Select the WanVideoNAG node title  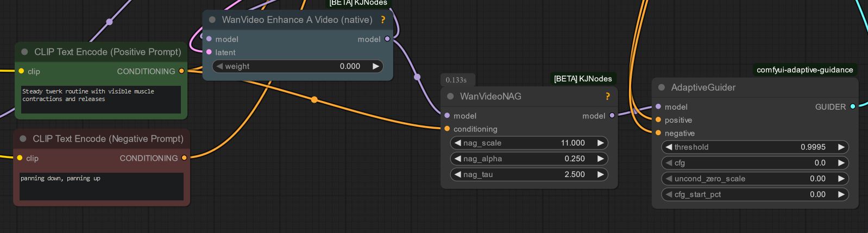tap(490, 97)
